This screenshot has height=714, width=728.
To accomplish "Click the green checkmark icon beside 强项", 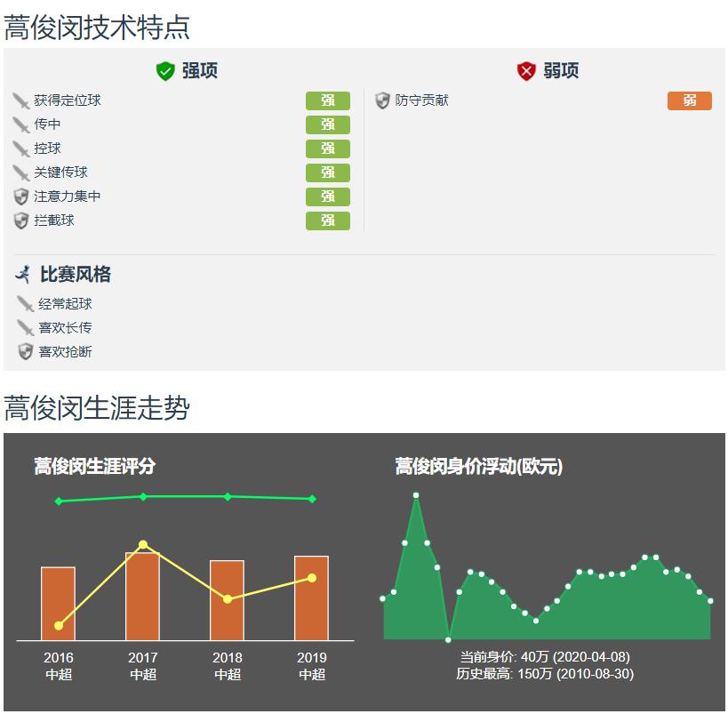I will (164, 71).
